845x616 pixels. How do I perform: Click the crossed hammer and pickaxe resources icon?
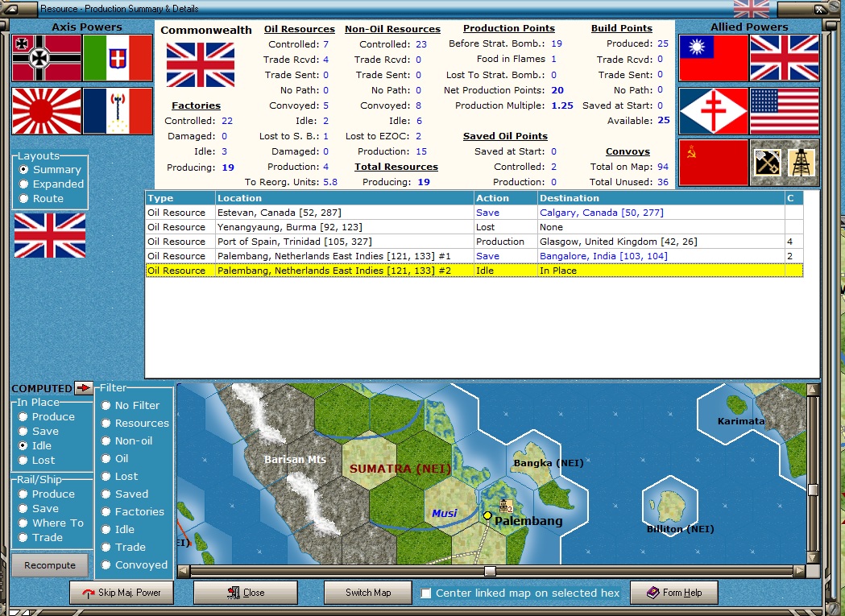click(768, 163)
